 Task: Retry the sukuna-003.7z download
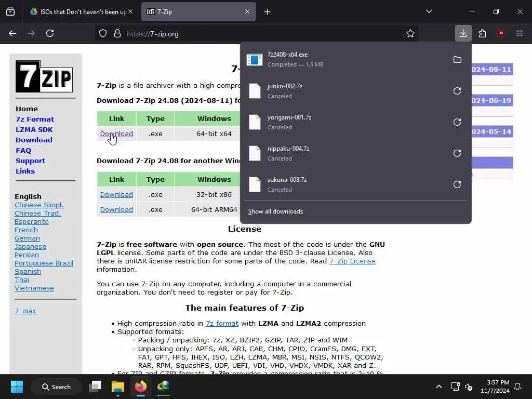457,184
